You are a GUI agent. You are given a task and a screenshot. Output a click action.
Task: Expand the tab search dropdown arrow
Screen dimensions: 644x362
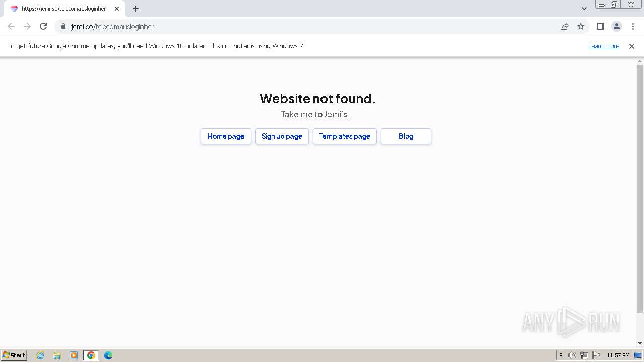click(584, 9)
